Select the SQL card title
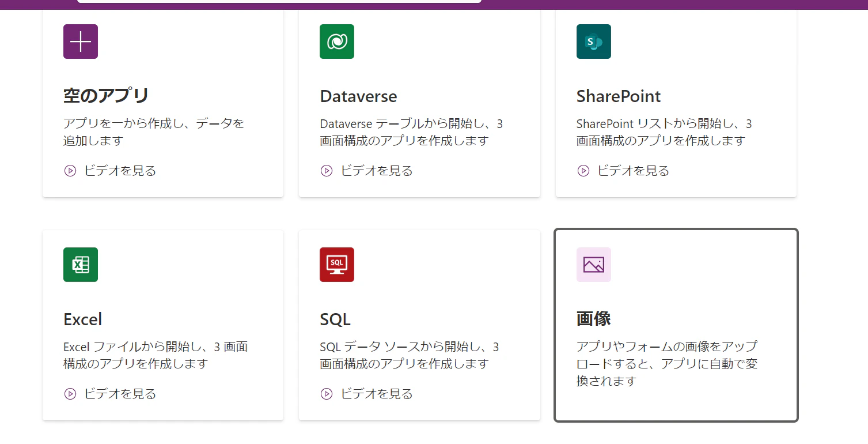This screenshot has width=868, height=444. coord(335,319)
